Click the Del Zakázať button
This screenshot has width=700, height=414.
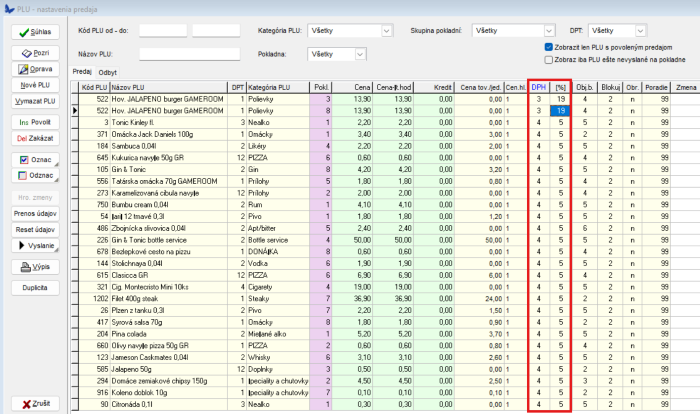pos(35,138)
